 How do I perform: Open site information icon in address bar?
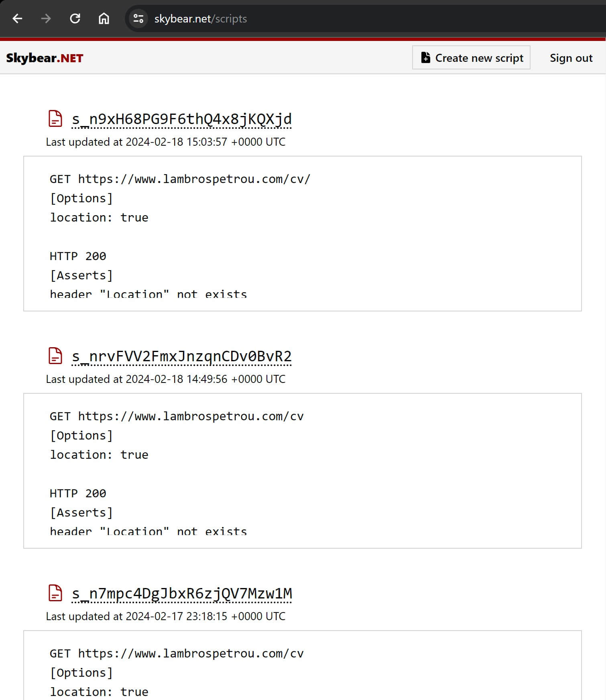(138, 18)
